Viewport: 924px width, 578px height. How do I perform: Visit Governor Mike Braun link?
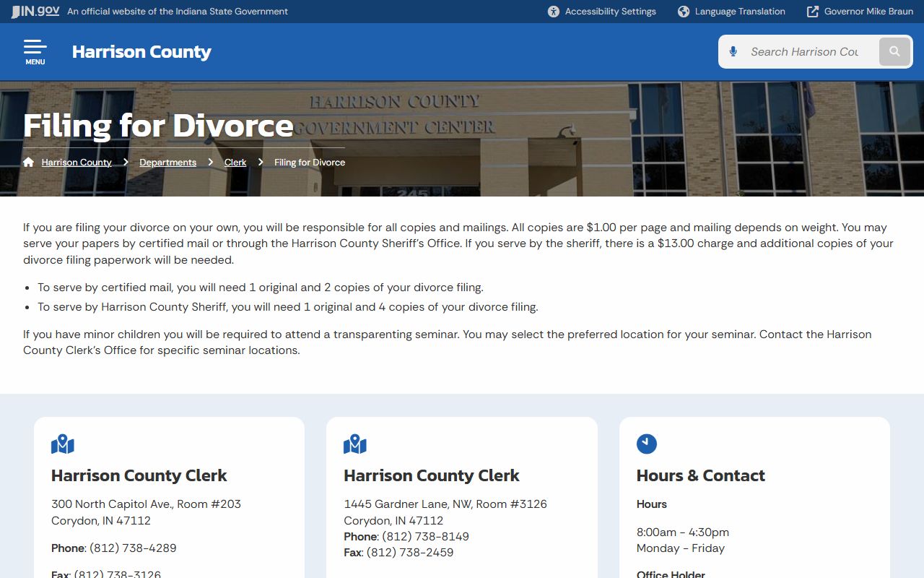[x=860, y=12]
